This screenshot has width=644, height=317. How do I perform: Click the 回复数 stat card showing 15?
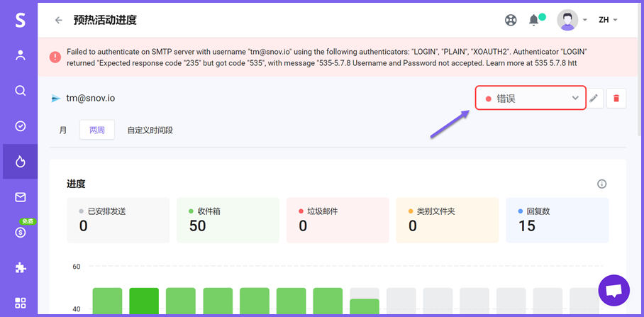point(557,220)
